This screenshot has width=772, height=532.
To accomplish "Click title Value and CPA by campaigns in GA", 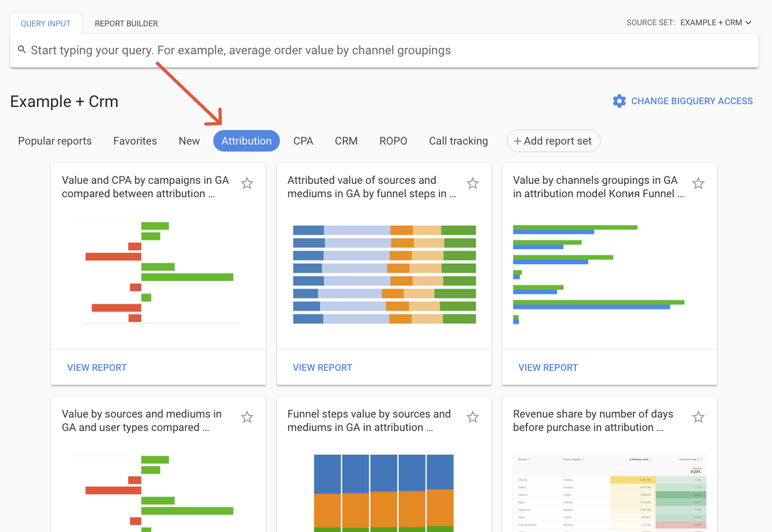I will click(x=145, y=187).
